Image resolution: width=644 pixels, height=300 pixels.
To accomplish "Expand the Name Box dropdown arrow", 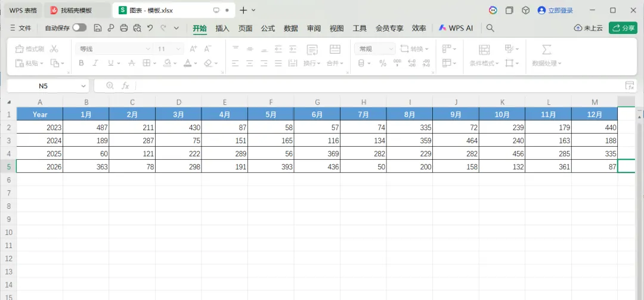I will (x=83, y=86).
